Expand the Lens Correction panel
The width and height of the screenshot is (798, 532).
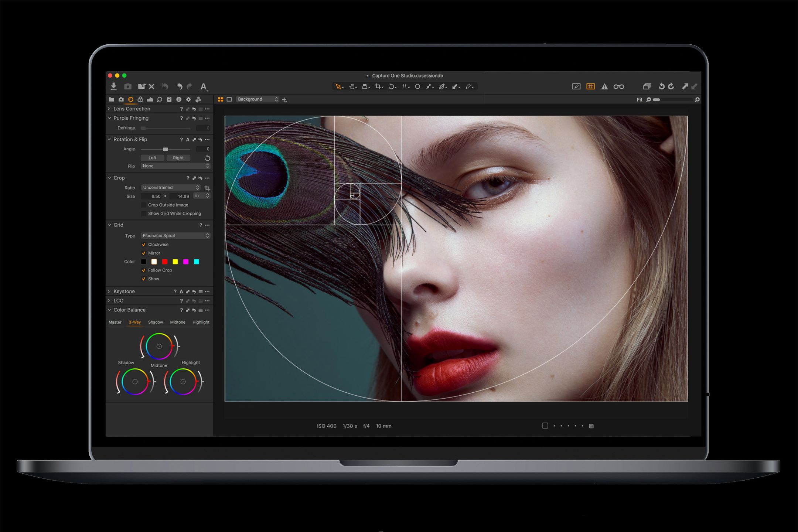coord(109,109)
